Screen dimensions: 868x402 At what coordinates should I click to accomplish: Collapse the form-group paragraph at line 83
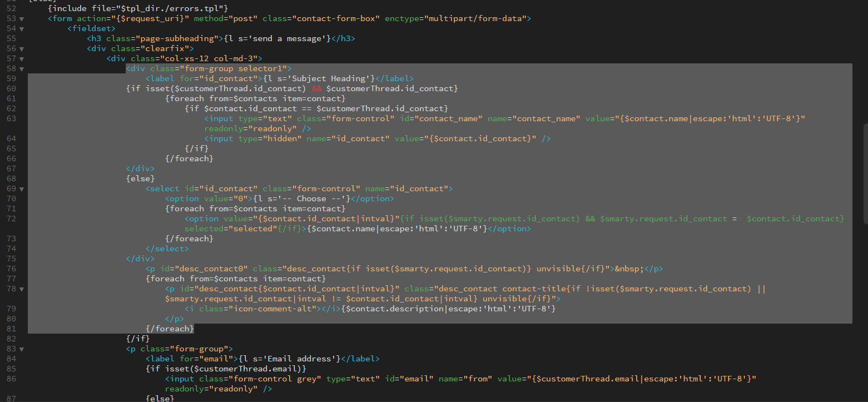[22, 349]
